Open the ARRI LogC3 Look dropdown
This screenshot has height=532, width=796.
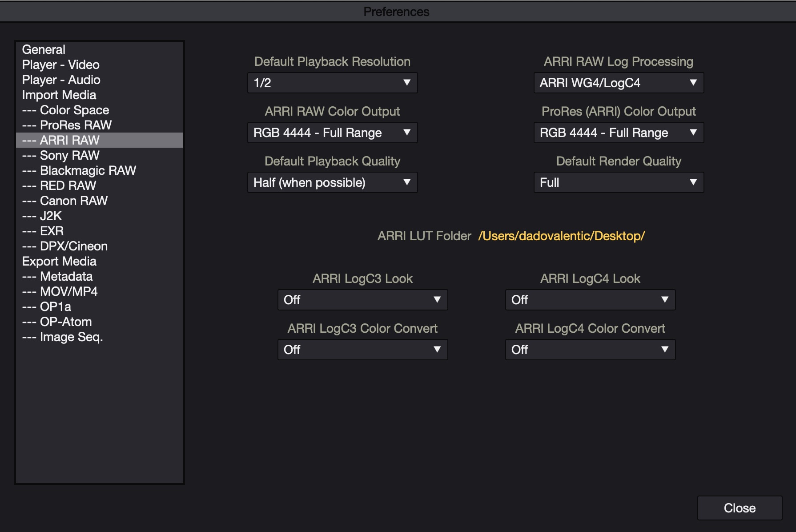pos(362,300)
